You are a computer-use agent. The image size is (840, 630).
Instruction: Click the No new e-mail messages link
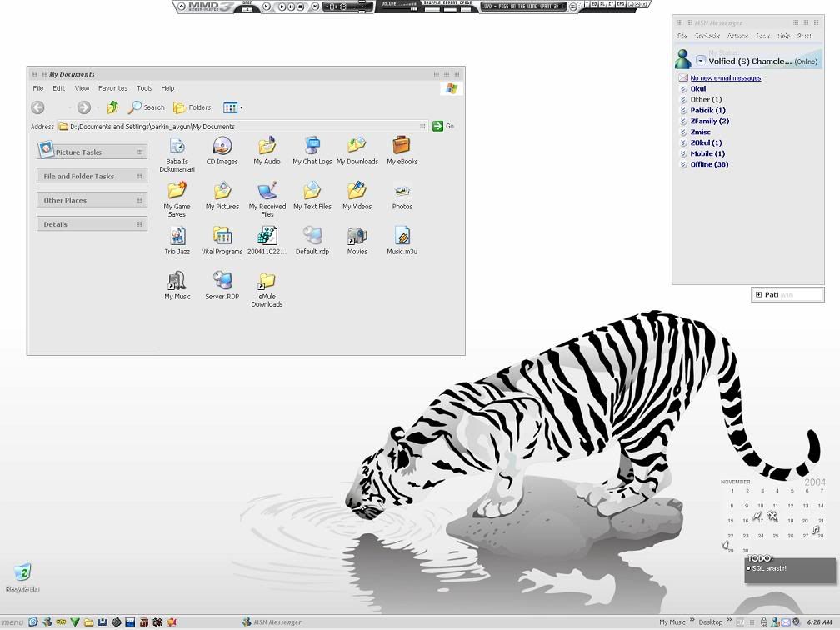(725, 78)
